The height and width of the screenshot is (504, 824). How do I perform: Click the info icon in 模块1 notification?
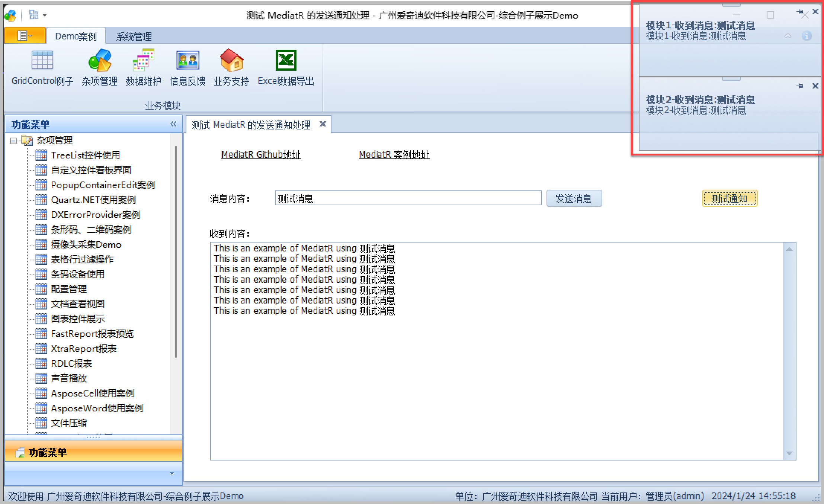807,36
